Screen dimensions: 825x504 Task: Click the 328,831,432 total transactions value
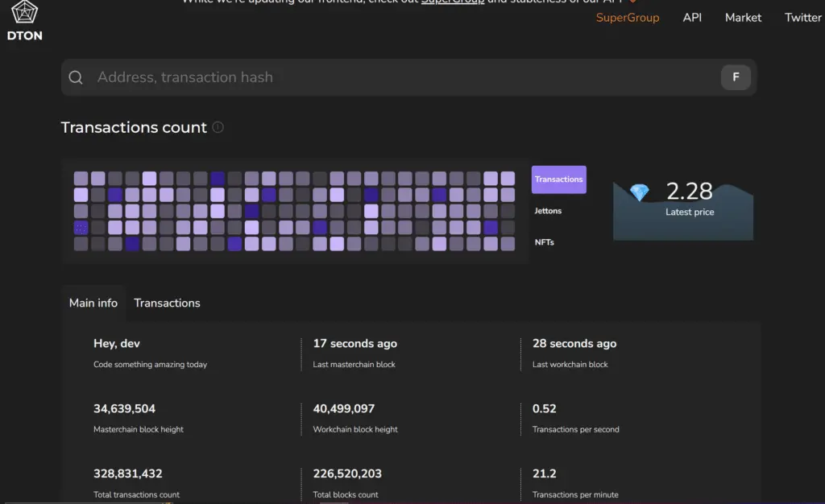pos(128,473)
